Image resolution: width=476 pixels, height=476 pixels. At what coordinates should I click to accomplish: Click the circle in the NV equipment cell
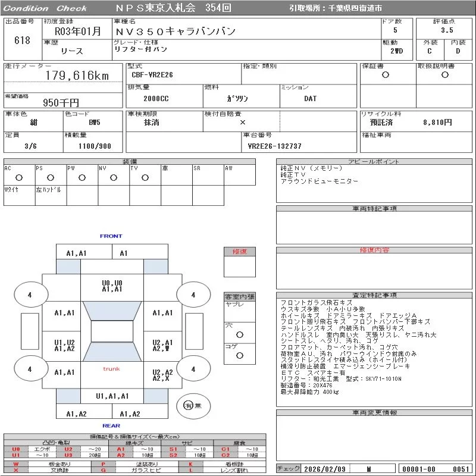point(114,177)
